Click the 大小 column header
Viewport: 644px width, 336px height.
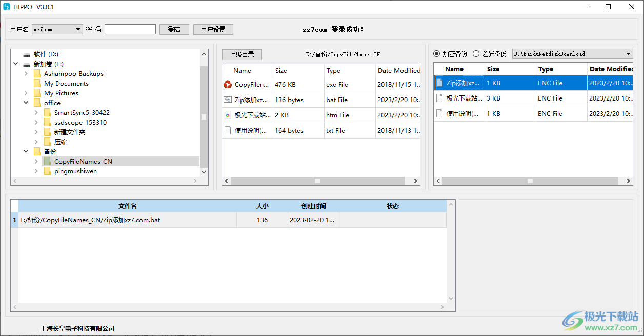263,206
